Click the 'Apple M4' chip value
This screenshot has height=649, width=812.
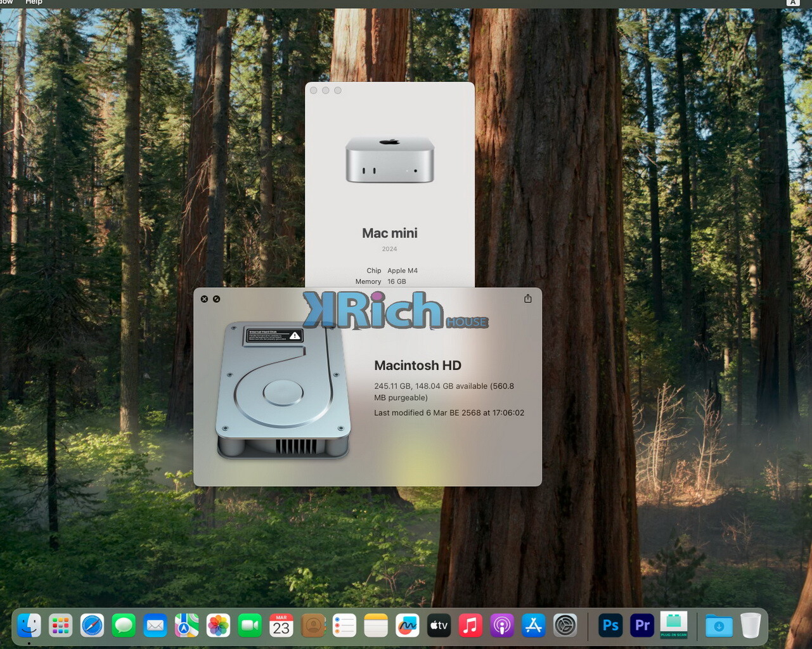pyautogui.click(x=403, y=271)
